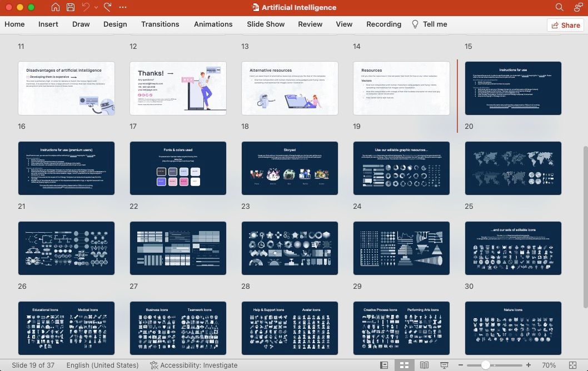Viewport: 588px width, 371px height.
Task: Switch to Normal view in status bar
Action: (384, 365)
